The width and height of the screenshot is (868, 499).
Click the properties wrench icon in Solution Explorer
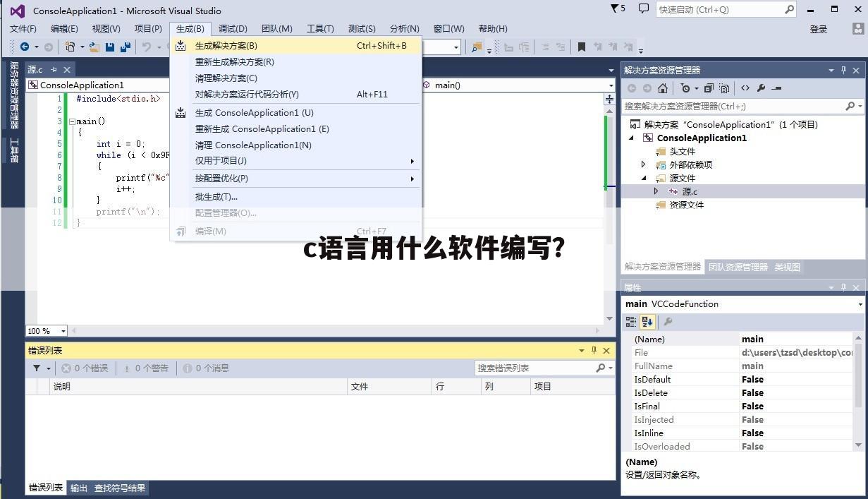tap(761, 88)
